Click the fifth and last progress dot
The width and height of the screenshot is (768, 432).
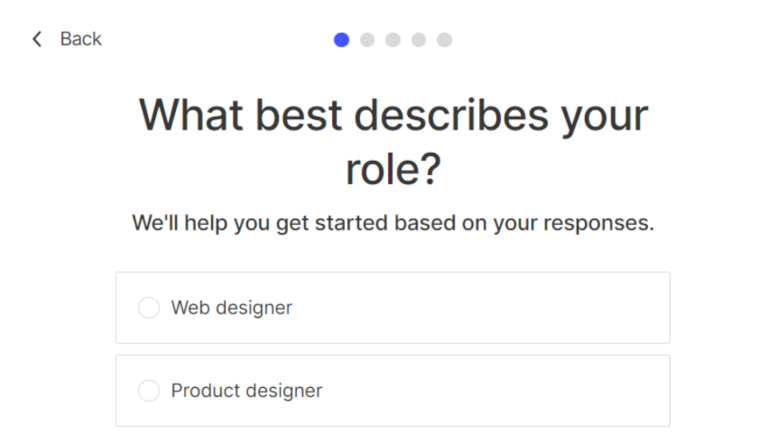tap(444, 40)
